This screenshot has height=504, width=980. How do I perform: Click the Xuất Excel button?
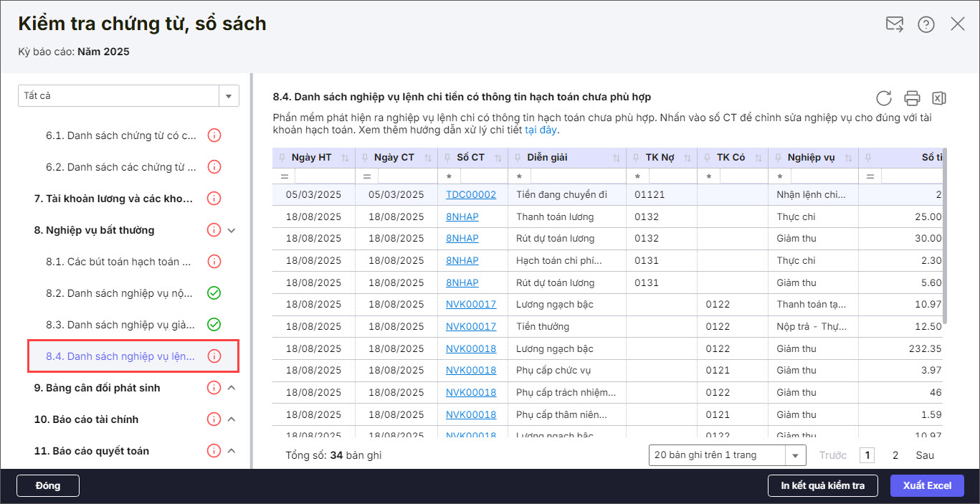[x=927, y=485]
